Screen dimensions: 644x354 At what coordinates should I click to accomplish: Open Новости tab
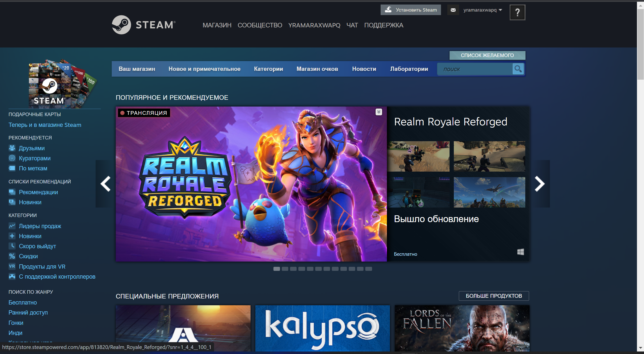[x=364, y=69]
